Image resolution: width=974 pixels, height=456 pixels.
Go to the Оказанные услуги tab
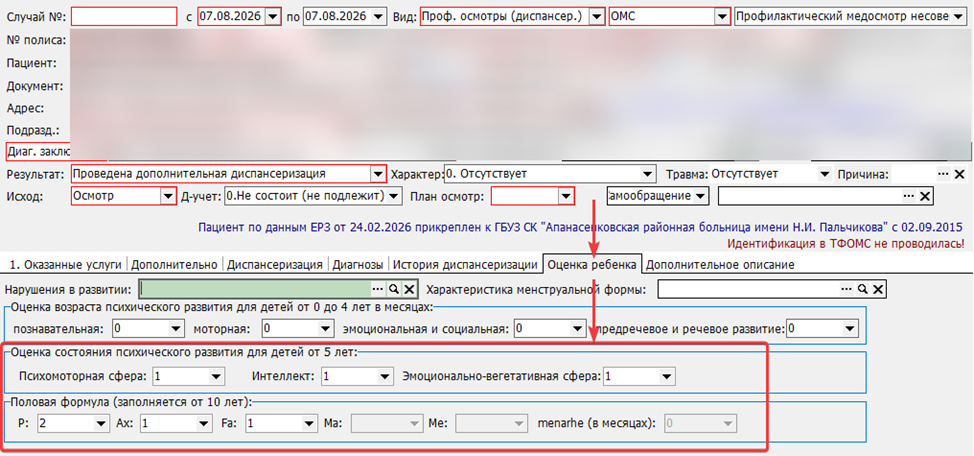(65, 265)
